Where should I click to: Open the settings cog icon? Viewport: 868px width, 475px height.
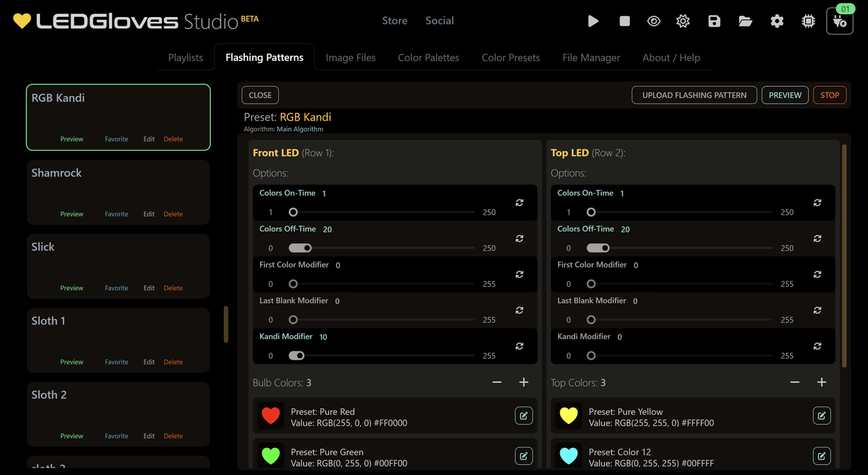pyautogui.click(x=777, y=21)
